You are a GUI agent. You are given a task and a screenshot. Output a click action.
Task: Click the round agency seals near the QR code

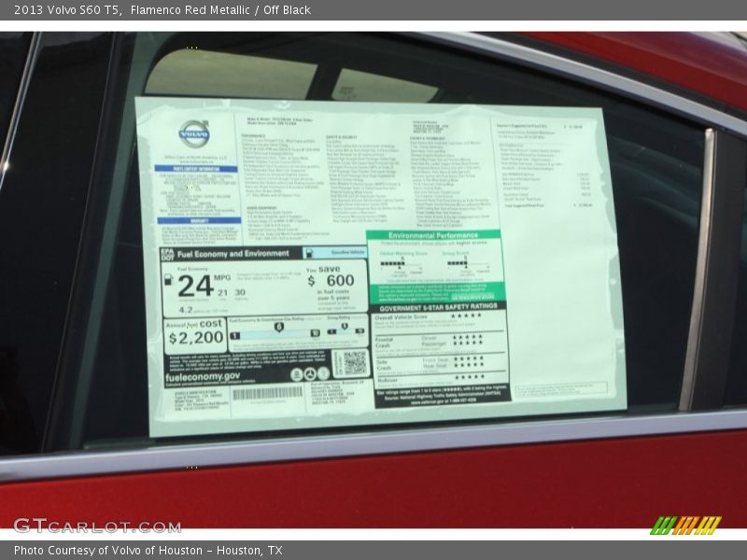point(309,374)
